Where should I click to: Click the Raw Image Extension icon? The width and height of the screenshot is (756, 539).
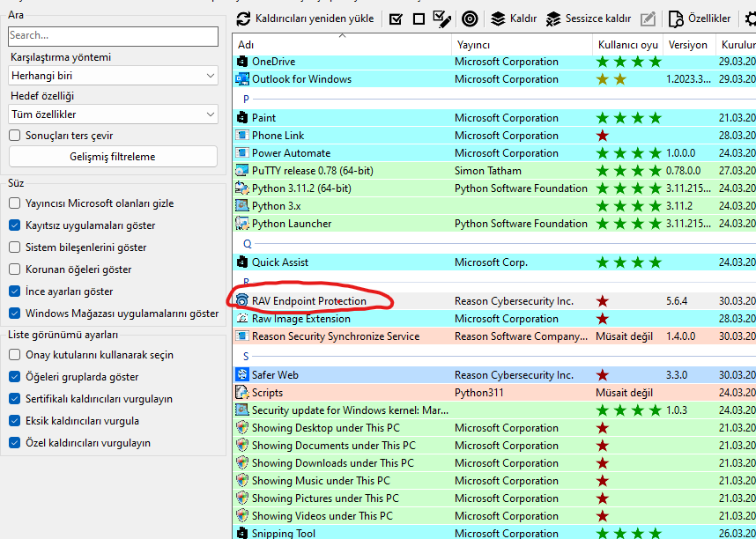tap(242, 319)
